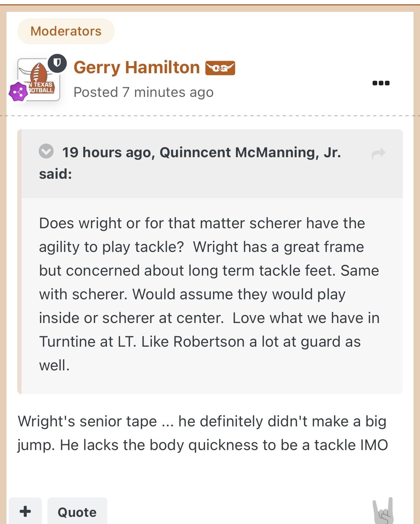Click the curved arrow to view quoted post
The height and width of the screenshot is (524, 420).
coord(378,154)
